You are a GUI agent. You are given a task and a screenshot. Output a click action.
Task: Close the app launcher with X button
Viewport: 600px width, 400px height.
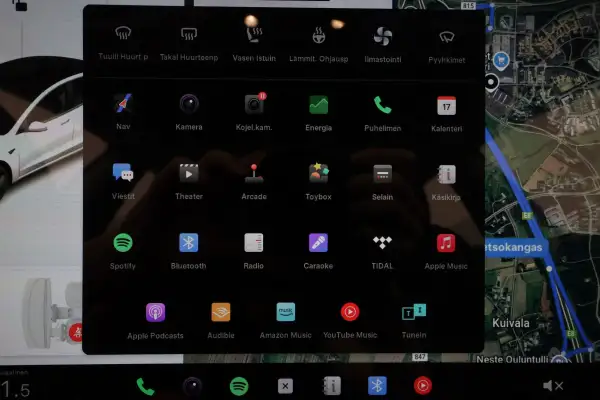click(x=285, y=386)
